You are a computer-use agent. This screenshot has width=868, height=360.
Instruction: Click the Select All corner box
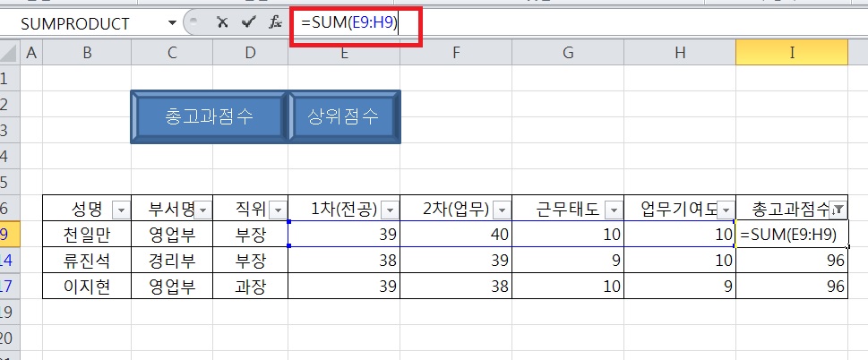point(10,54)
